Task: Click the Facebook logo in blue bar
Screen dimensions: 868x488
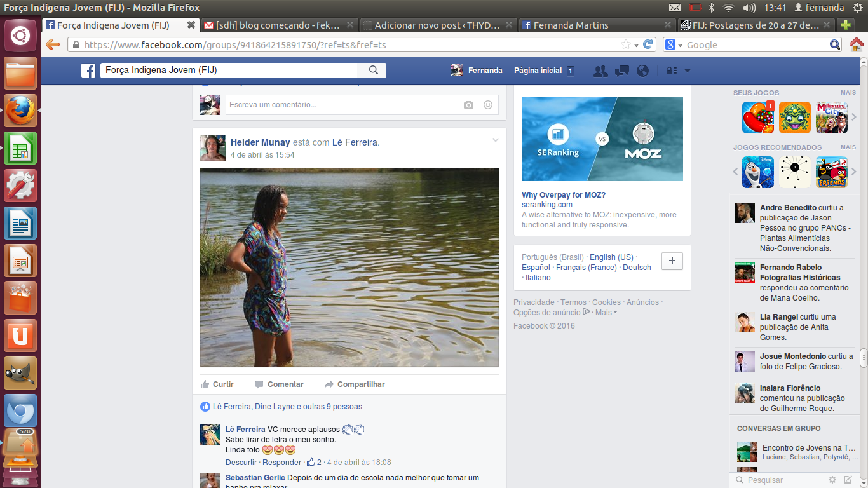Action: click(x=88, y=71)
